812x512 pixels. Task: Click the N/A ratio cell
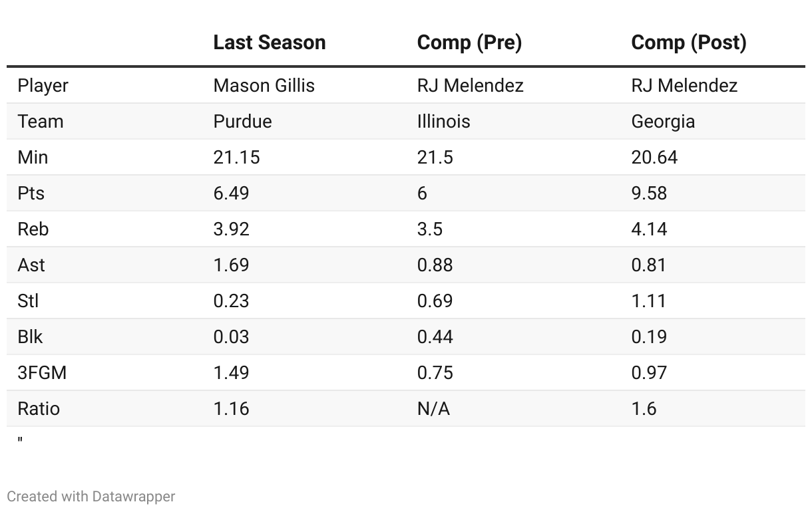[433, 409]
